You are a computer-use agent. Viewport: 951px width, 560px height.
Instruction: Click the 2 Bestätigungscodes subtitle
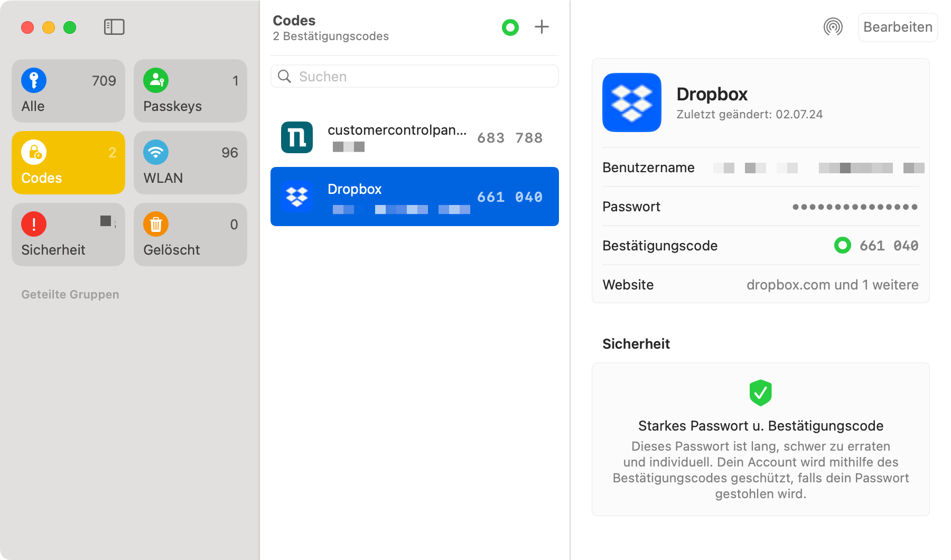tap(331, 36)
